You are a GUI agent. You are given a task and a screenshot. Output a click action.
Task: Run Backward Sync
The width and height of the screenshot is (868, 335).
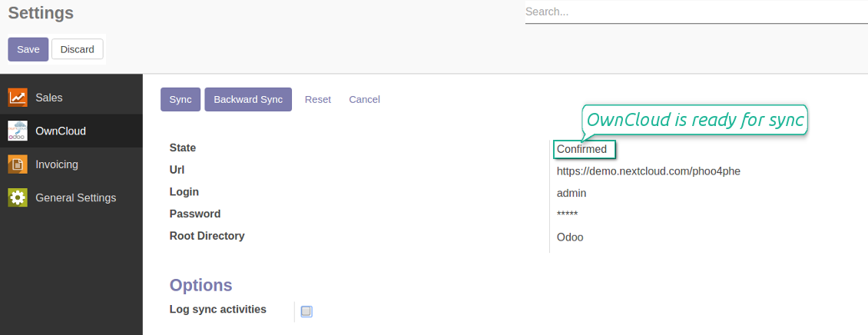click(248, 100)
